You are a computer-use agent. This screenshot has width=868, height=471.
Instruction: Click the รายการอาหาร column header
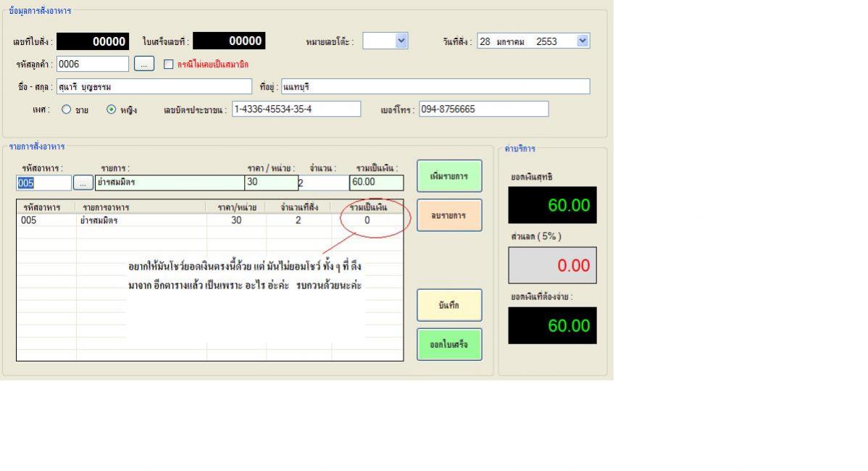click(x=106, y=207)
